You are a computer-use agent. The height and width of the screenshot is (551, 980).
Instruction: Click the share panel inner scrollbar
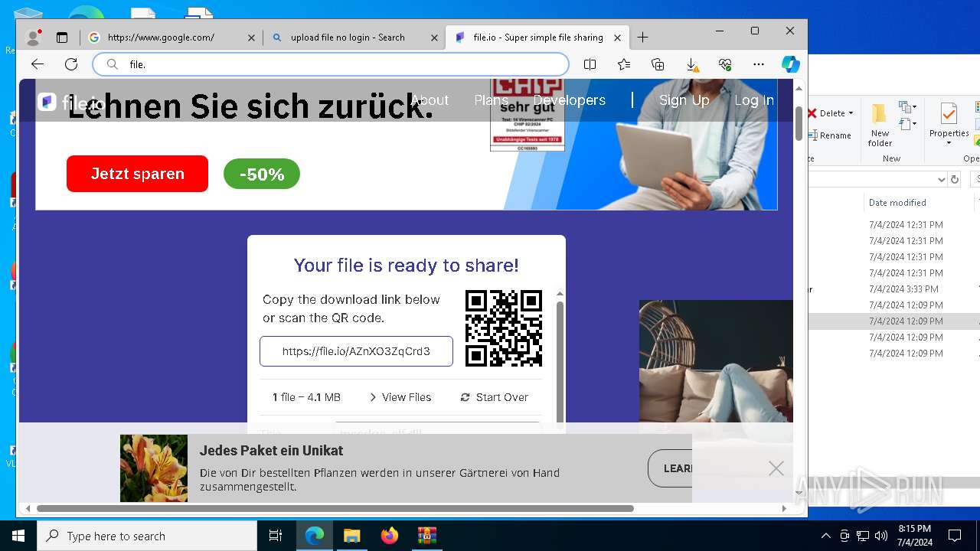tap(560, 360)
